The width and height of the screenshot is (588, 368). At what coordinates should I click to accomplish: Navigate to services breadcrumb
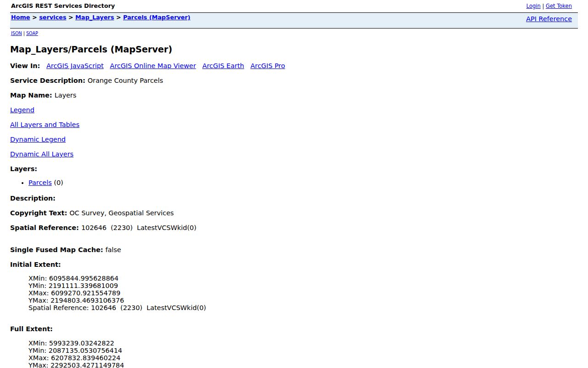(53, 17)
